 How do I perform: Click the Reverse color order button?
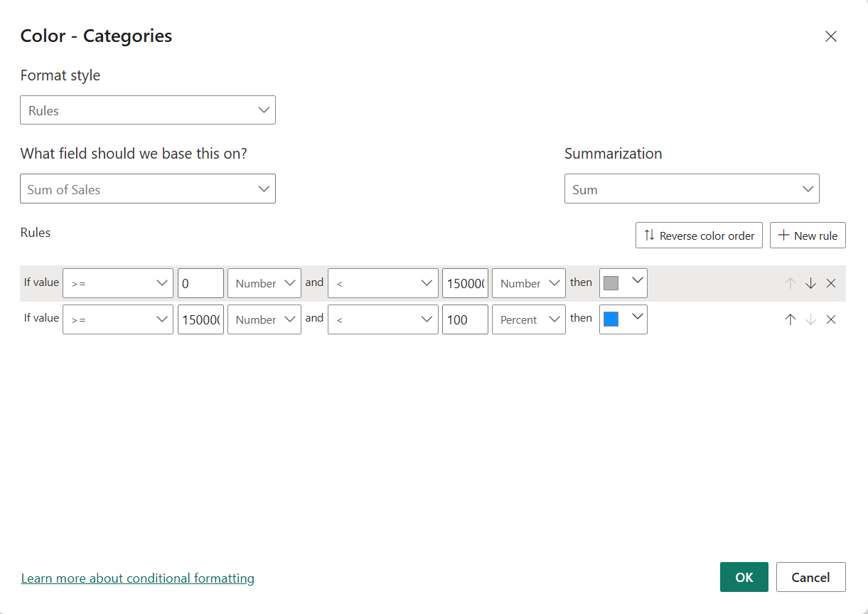click(699, 235)
